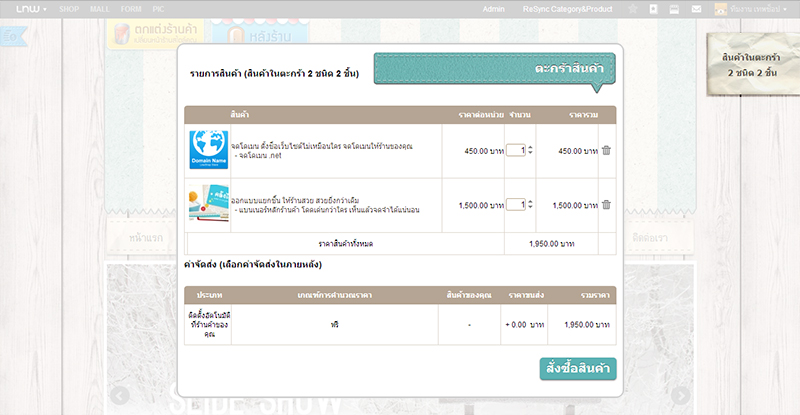
Task: Click the หลังร้าน back office button
Action: coord(260,34)
